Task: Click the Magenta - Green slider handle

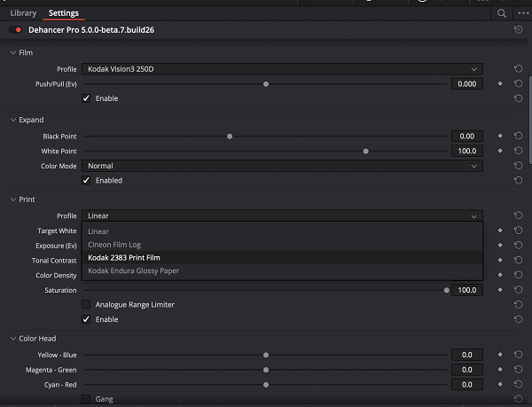Action: tap(266, 370)
